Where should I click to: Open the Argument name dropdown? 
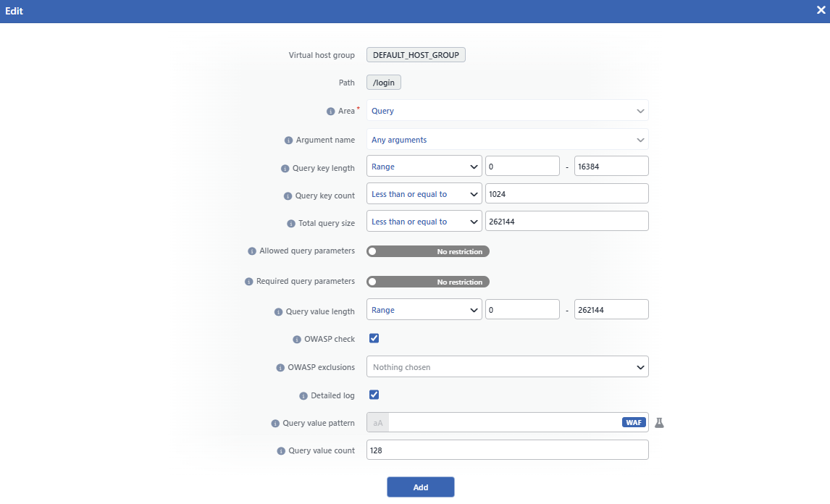pyautogui.click(x=508, y=140)
